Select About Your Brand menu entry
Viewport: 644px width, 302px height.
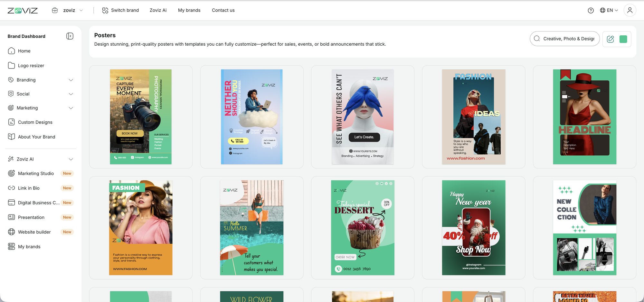coord(37,137)
